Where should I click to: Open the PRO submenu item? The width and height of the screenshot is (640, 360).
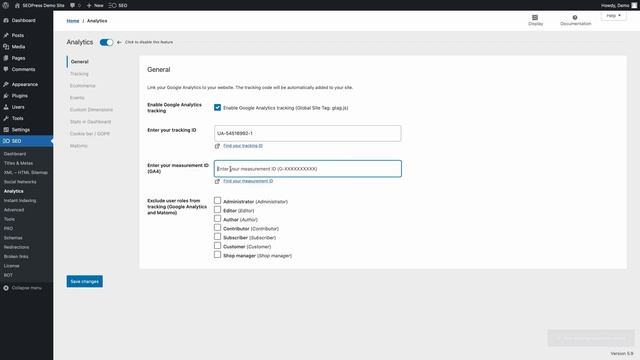8,229
